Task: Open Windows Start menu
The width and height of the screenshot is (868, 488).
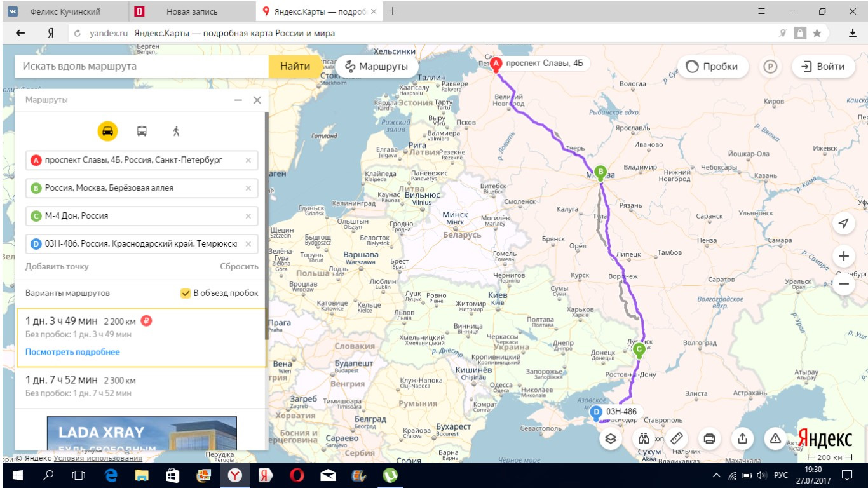Action: point(17,475)
